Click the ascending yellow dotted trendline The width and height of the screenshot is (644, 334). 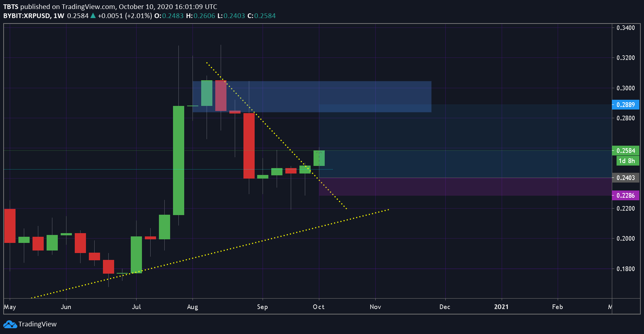click(210, 253)
